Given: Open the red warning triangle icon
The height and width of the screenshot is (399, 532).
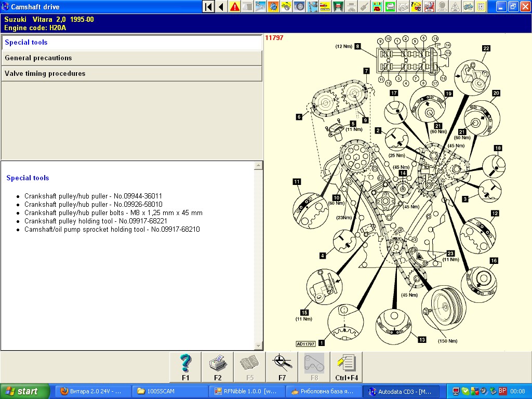Looking at the screenshot, I should (x=235, y=7).
